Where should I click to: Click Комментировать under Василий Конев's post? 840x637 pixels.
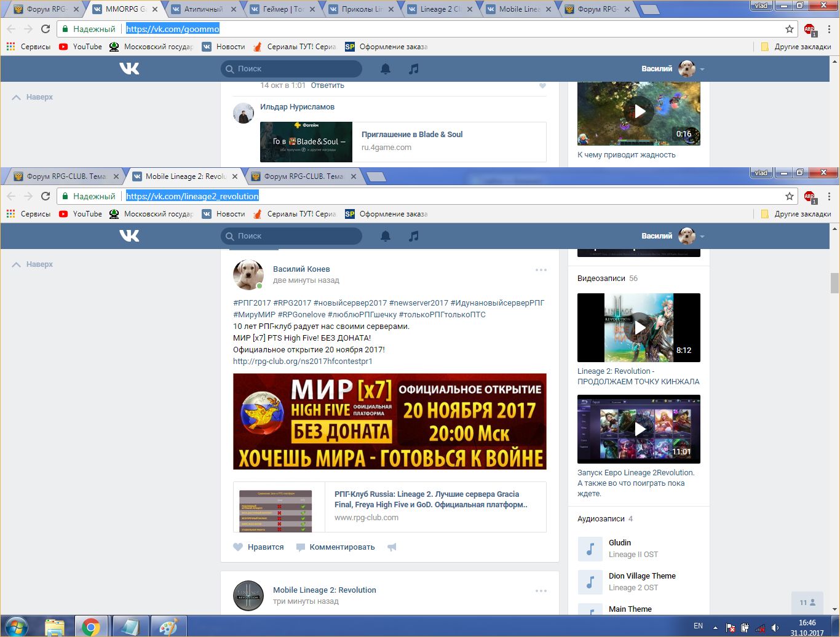pyautogui.click(x=335, y=547)
